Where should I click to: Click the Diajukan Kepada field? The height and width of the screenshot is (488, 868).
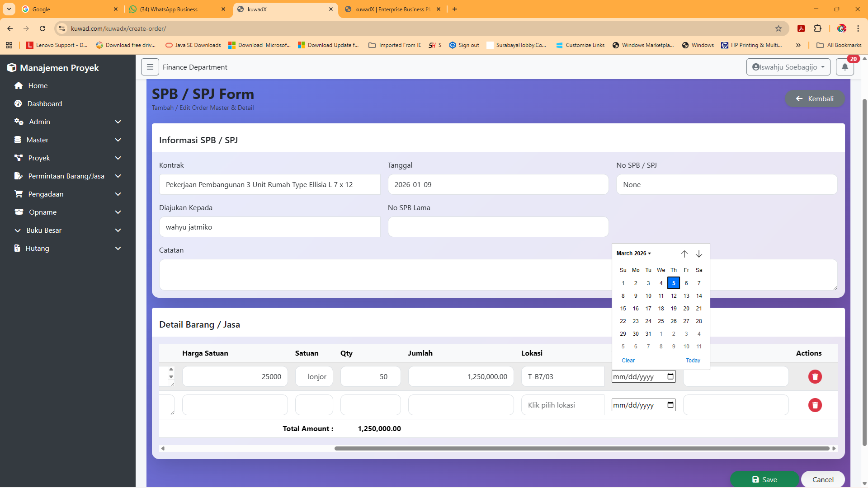[270, 227]
